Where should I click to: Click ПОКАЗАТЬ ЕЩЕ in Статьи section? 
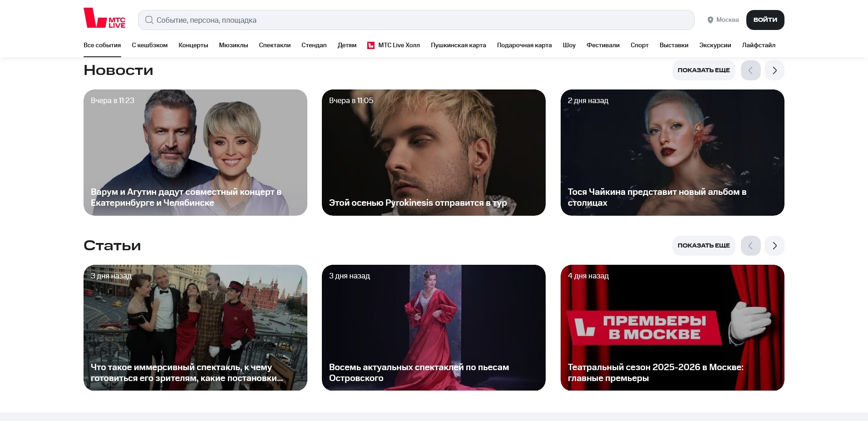click(704, 245)
